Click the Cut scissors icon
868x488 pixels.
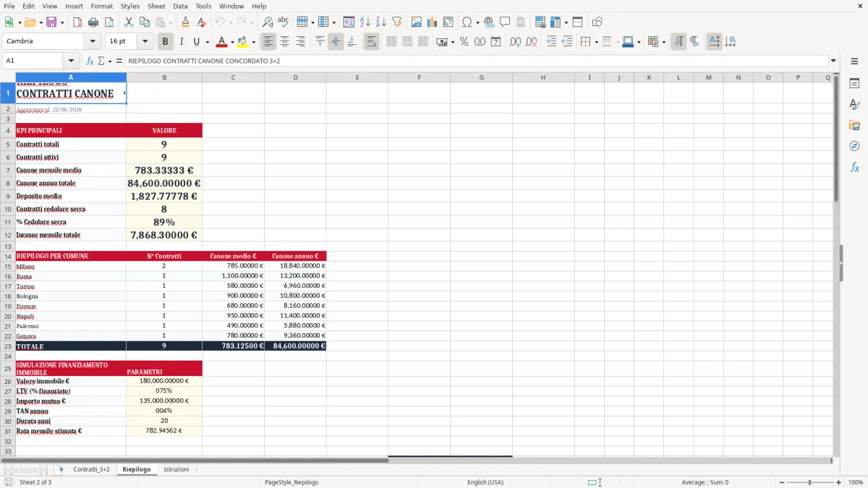pos(129,22)
